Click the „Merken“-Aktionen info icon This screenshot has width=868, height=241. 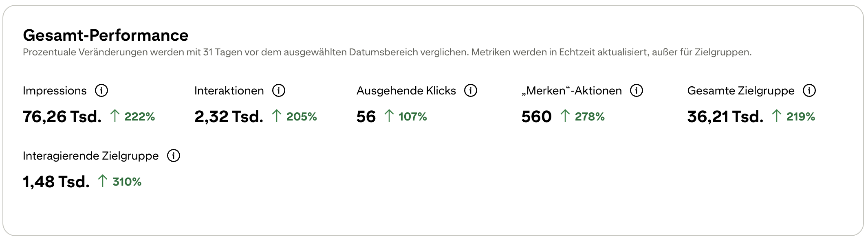point(637,90)
